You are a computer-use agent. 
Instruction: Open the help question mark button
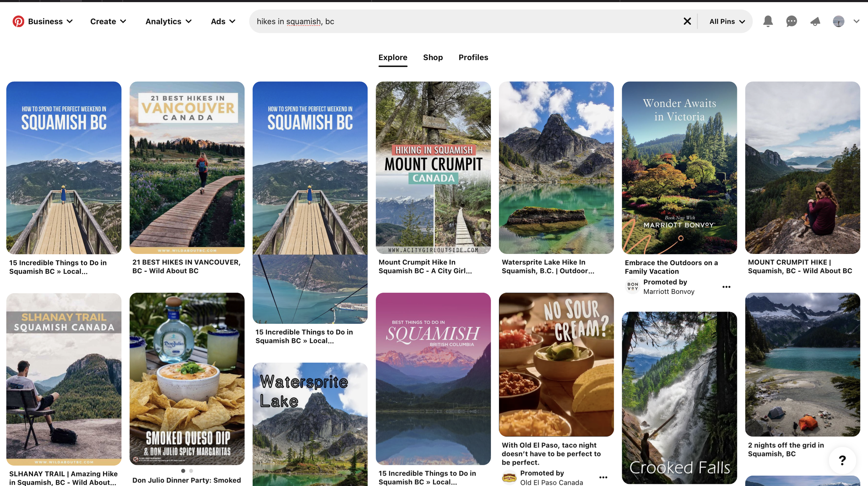[x=842, y=460]
